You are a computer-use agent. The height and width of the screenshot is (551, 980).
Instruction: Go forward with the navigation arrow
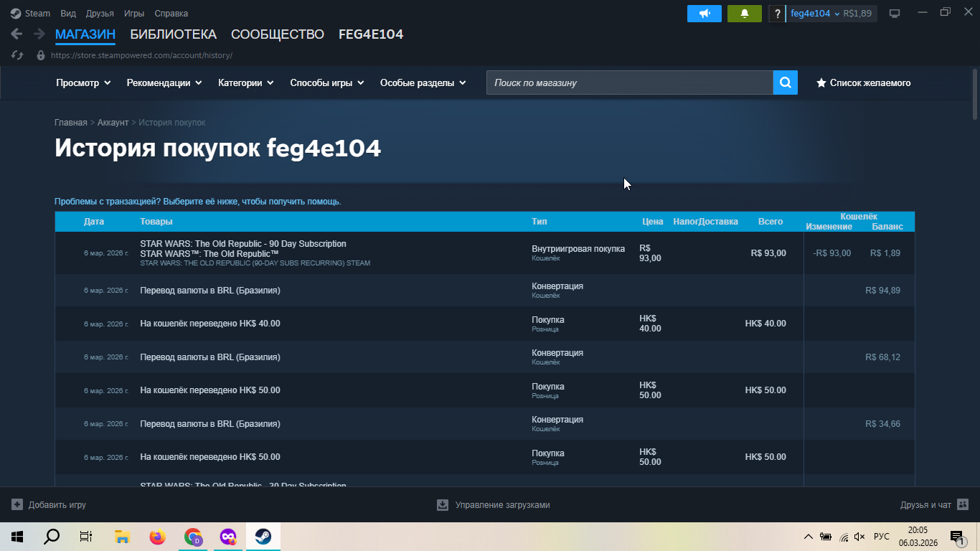tap(39, 34)
